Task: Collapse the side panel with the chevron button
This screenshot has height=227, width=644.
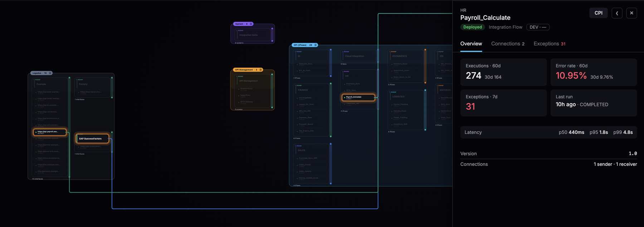Action: [617, 13]
